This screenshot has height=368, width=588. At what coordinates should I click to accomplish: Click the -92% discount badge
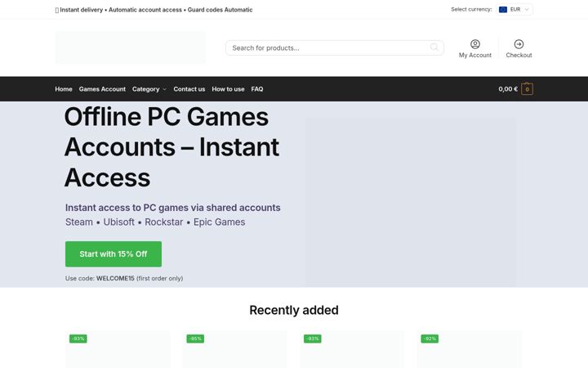pos(430,339)
